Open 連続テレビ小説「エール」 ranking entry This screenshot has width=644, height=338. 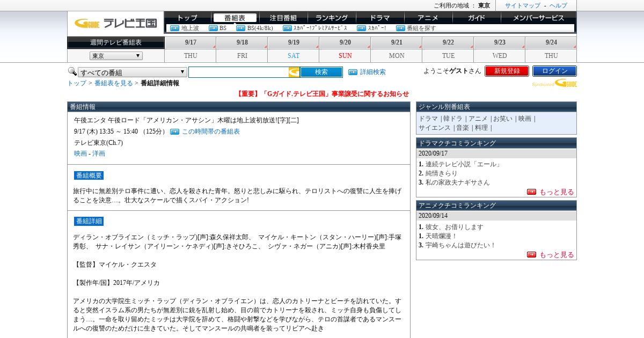click(x=463, y=164)
